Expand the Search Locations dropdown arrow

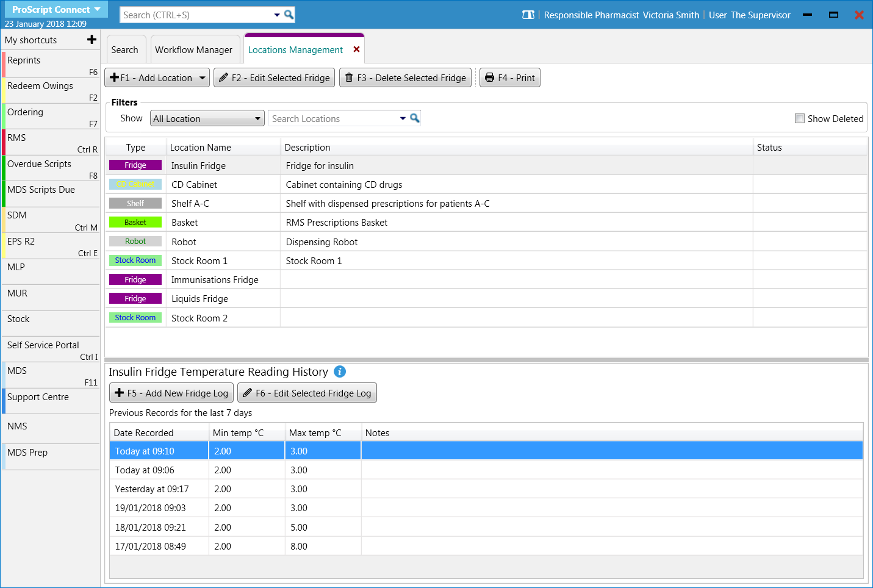(x=403, y=118)
